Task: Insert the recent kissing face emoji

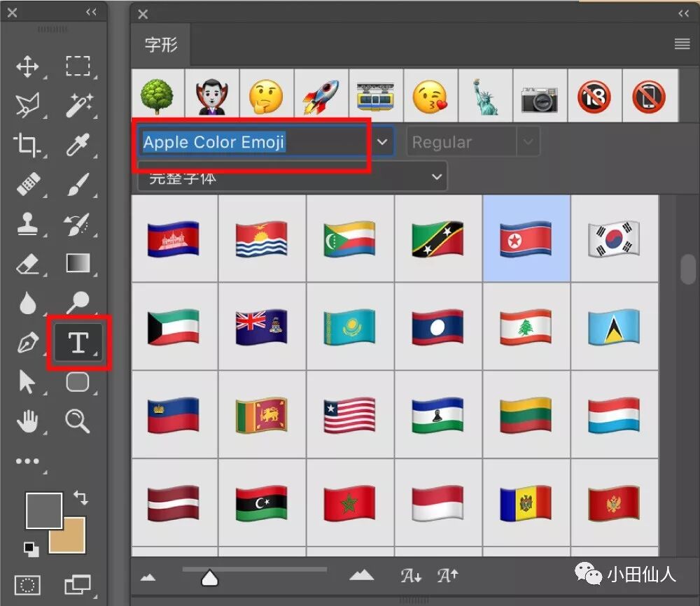Action: click(x=430, y=96)
